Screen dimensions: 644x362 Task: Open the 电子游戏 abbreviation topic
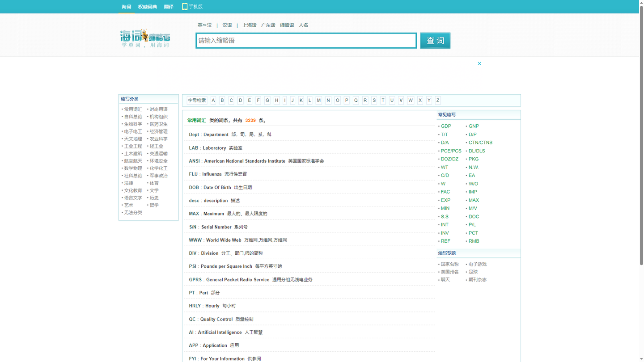477,265
